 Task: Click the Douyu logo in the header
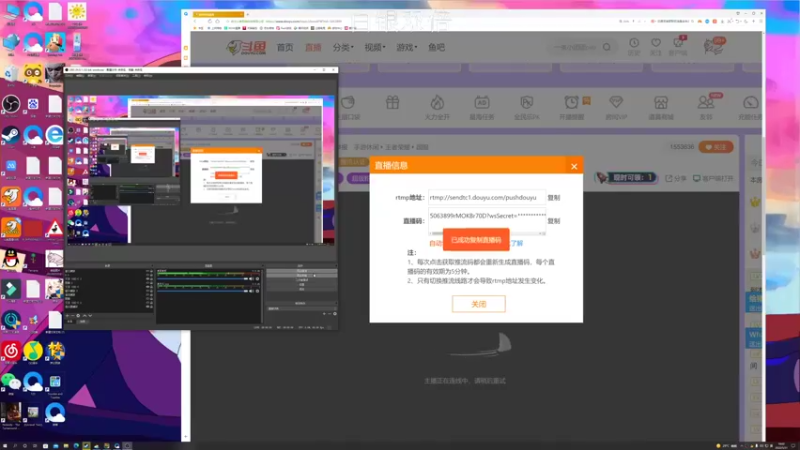246,47
